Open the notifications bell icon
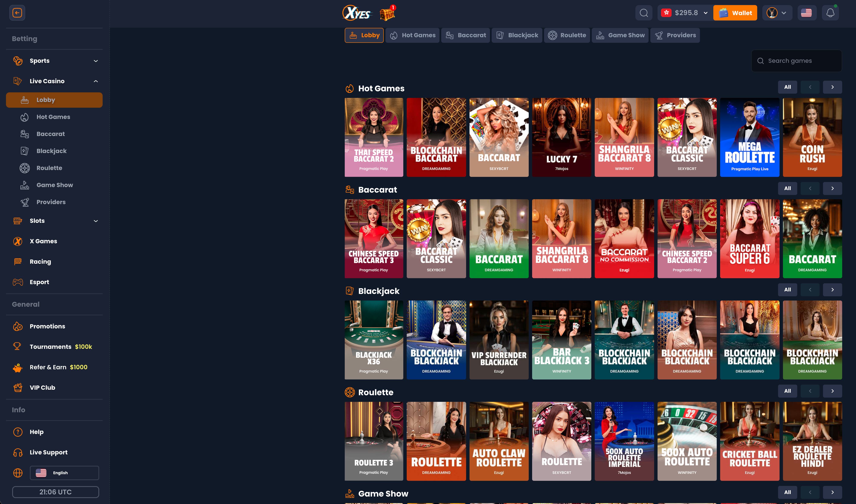 pyautogui.click(x=830, y=13)
